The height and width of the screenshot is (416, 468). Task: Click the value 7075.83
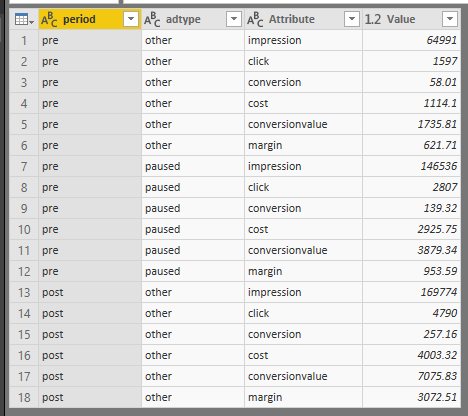[x=437, y=376]
